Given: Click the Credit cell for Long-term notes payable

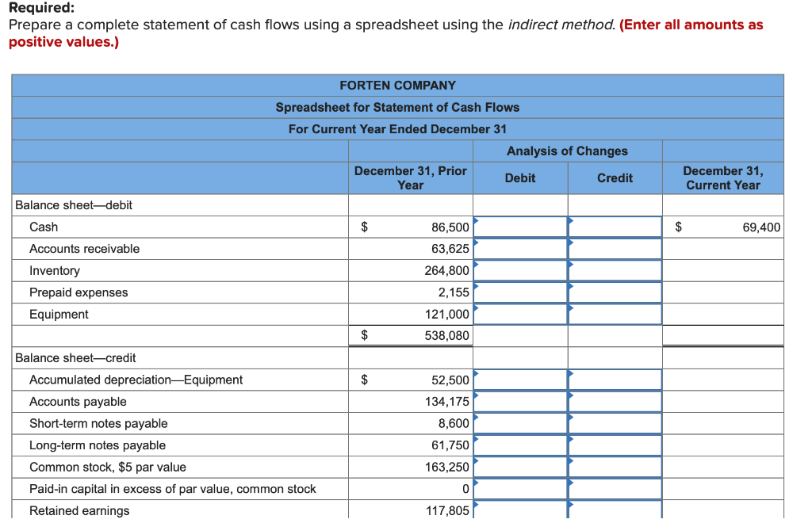Looking at the screenshot, I should click(615, 445).
